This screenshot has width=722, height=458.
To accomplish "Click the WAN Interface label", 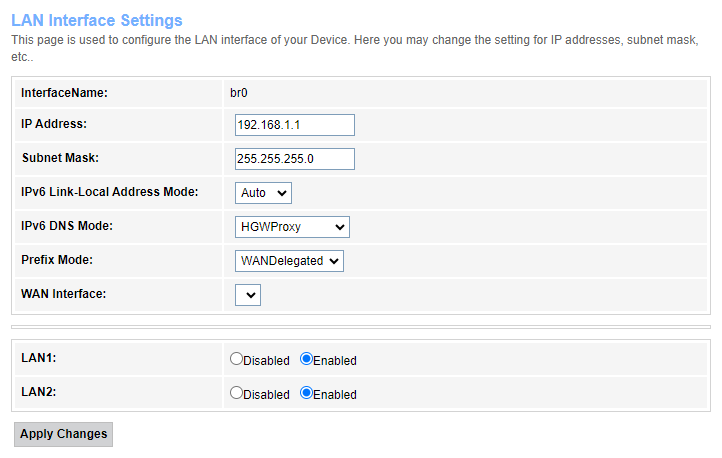I will [x=63, y=294].
